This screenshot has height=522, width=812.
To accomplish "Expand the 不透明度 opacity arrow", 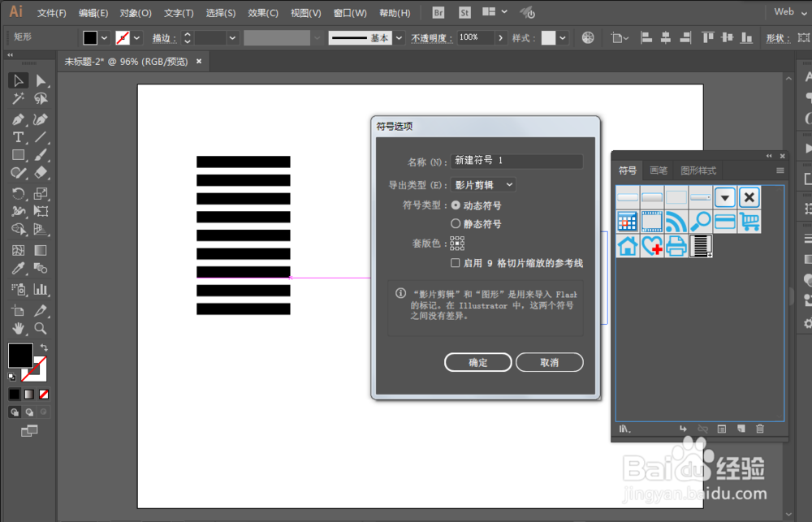I will [x=500, y=38].
